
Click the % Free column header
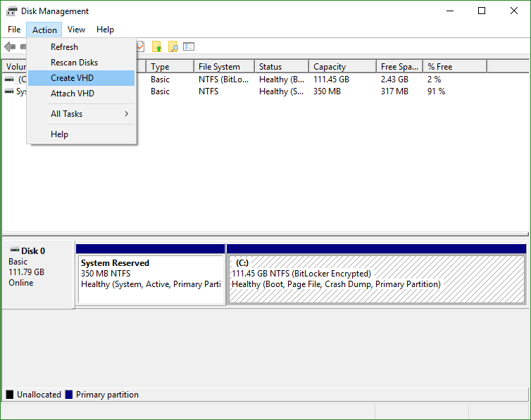(454, 67)
